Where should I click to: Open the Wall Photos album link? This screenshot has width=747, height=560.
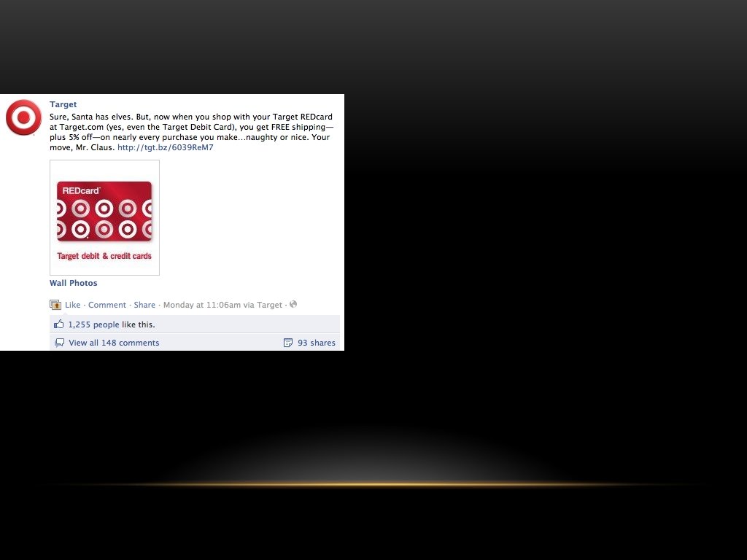click(x=74, y=283)
